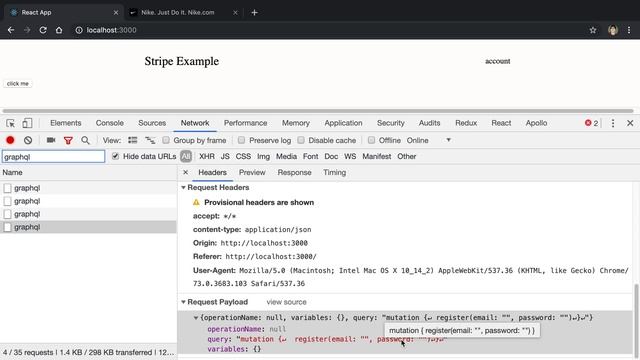
Task: Click the 'click me' button
Action: 18,84
